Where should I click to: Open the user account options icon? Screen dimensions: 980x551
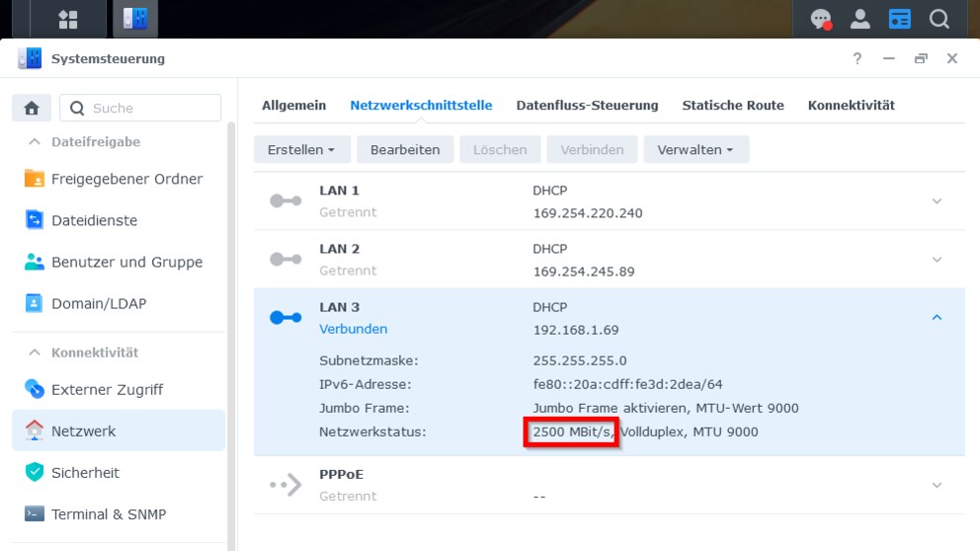860,20
